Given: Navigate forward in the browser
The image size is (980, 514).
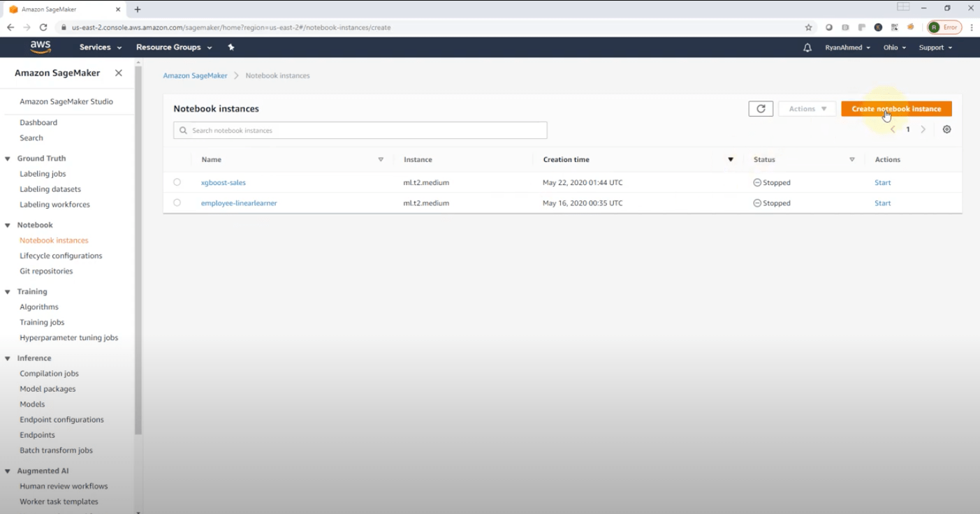Looking at the screenshot, I should (27, 27).
